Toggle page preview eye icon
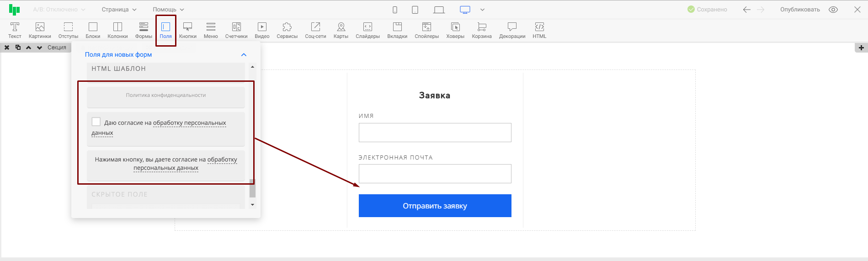Image resolution: width=868 pixels, height=261 pixels. click(833, 10)
